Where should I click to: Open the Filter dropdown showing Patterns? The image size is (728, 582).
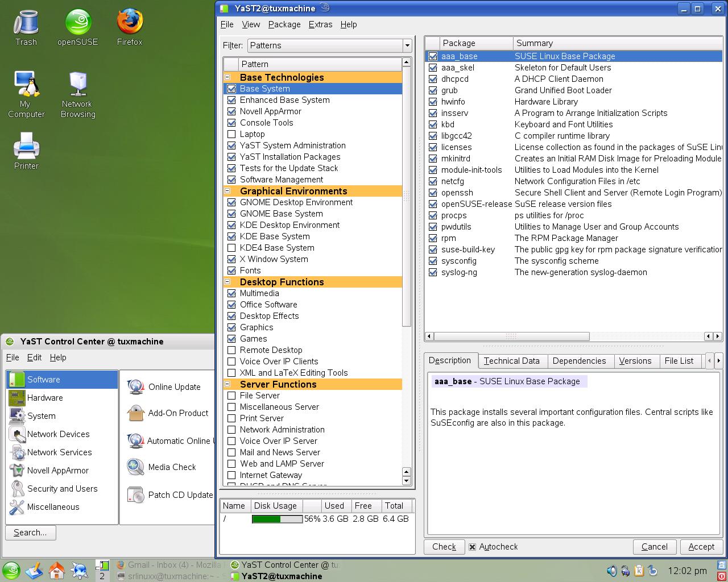[329, 45]
